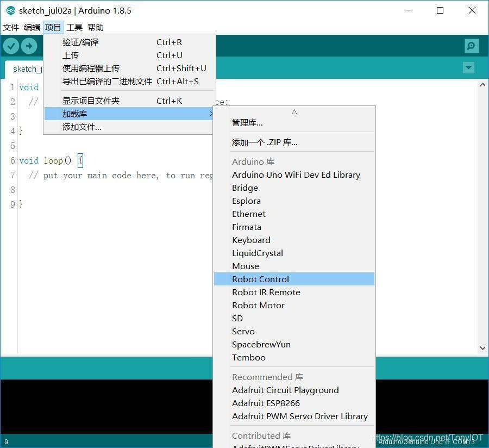489x448 pixels.
Task: Minimize the Arduino window
Action: pyautogui.click(x=409, y=11)
